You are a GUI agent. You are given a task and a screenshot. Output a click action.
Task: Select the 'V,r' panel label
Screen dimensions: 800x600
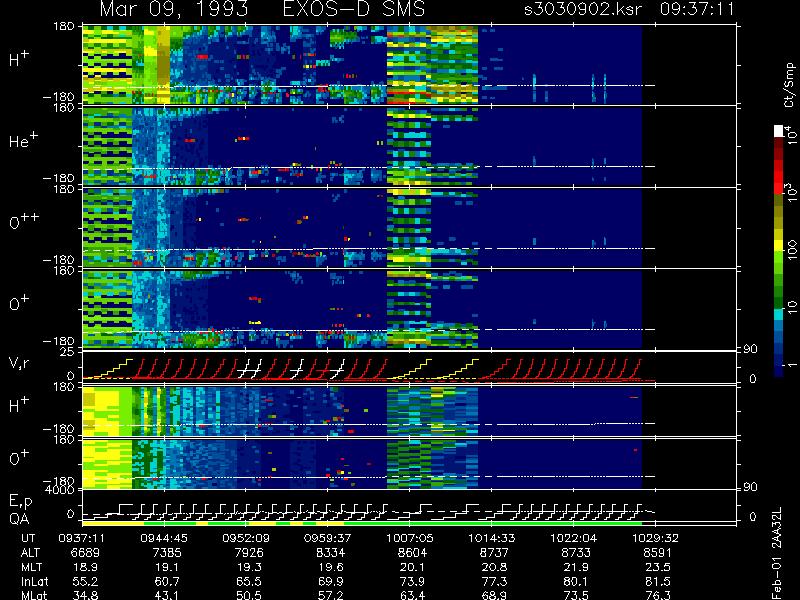coord(19,363)
